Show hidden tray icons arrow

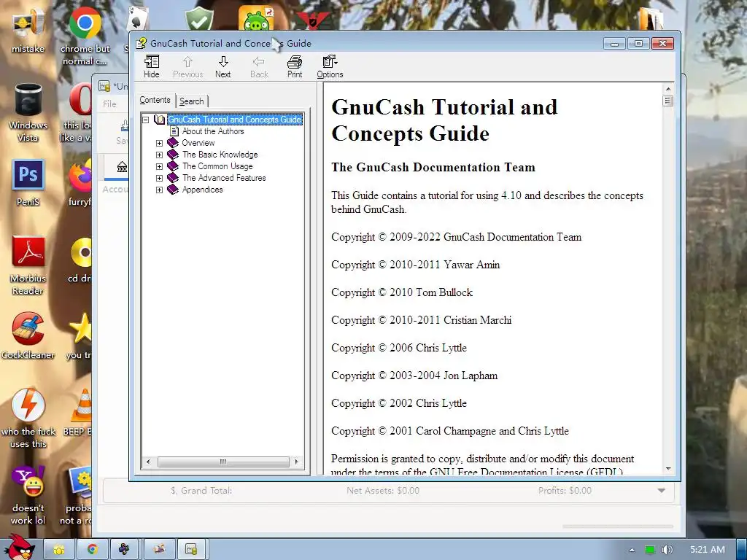(632, 550)
